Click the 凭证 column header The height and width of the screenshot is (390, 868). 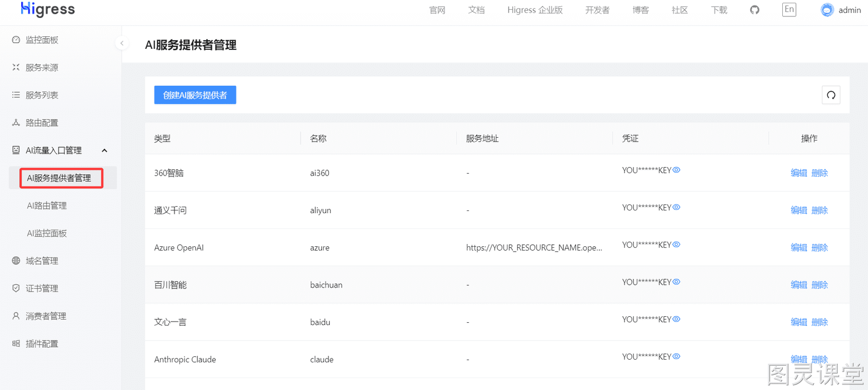click(x=630, y=139)
